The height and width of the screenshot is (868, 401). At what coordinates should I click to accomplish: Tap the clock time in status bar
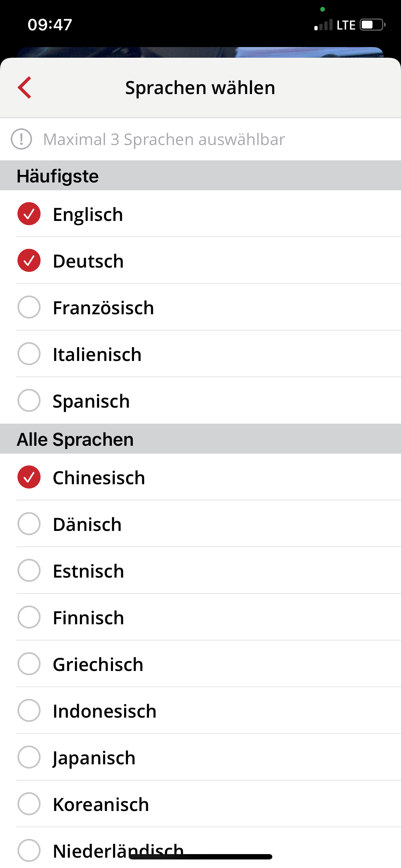tap(50, 25)
